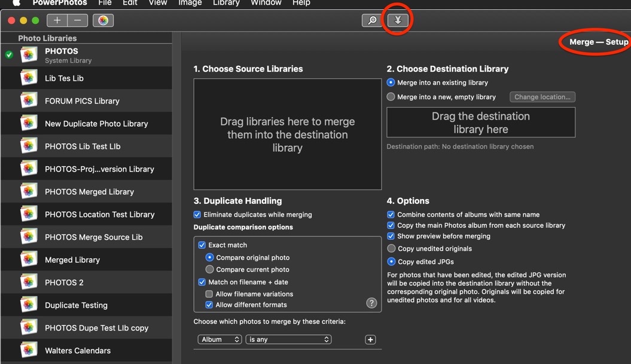Click the remove library minus button
Viewport: 631px width, 364px height.
tap(78, 20)
